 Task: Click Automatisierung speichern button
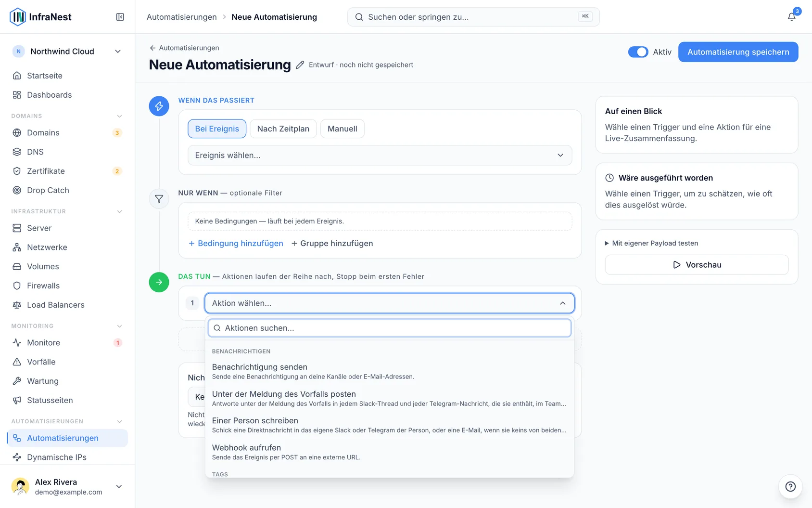point(738,52)
